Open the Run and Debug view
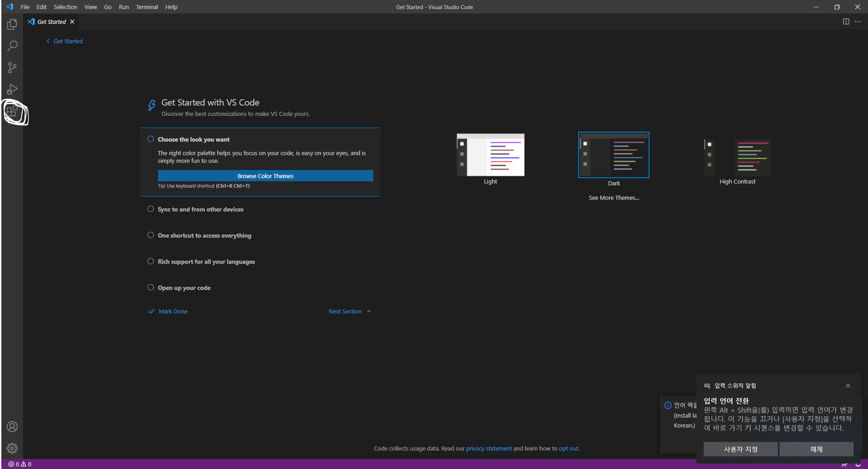 [12, 89]
